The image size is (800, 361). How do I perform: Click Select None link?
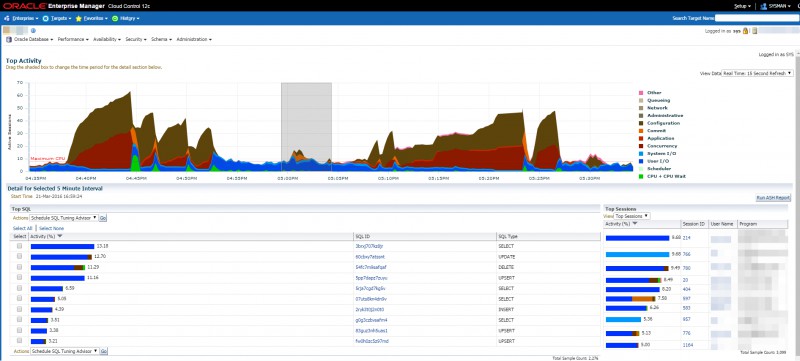52,228
